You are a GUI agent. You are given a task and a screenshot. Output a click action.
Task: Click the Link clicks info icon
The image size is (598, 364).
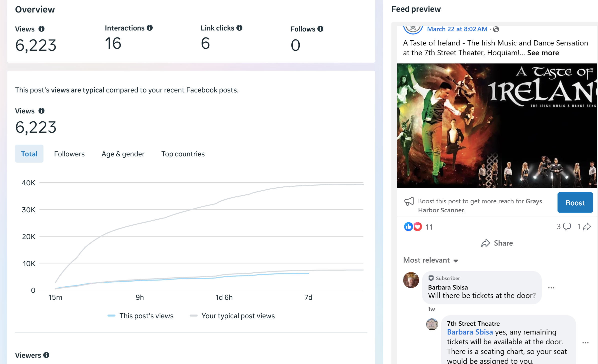pos(239,28)
